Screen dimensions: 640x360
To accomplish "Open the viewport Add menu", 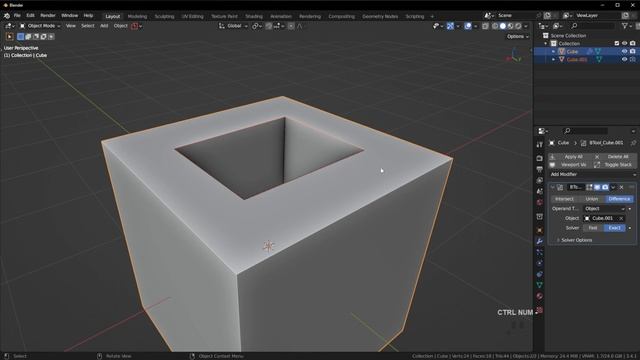I will pos(104,26).
